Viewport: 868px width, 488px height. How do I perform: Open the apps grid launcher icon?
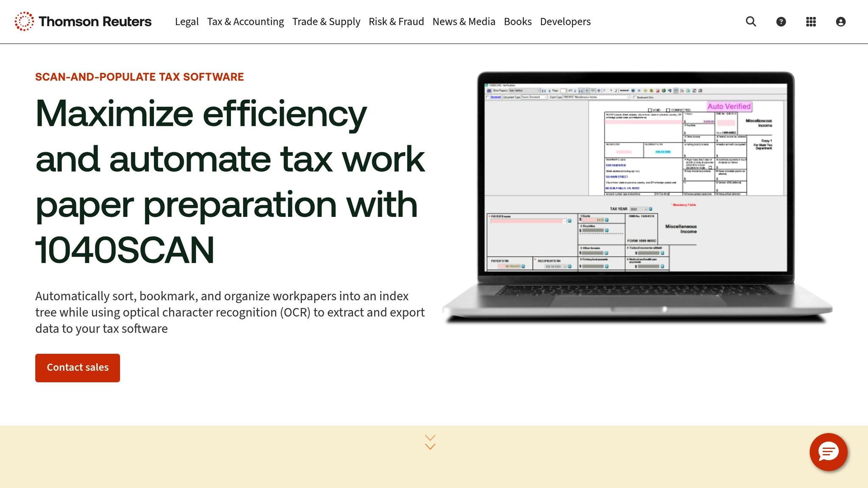811,22
